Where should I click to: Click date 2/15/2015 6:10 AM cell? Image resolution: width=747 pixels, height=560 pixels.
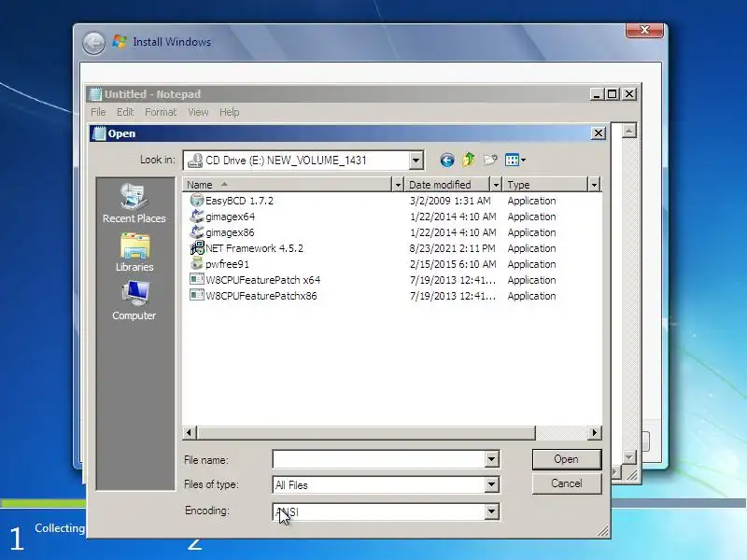tap(453, 264)
